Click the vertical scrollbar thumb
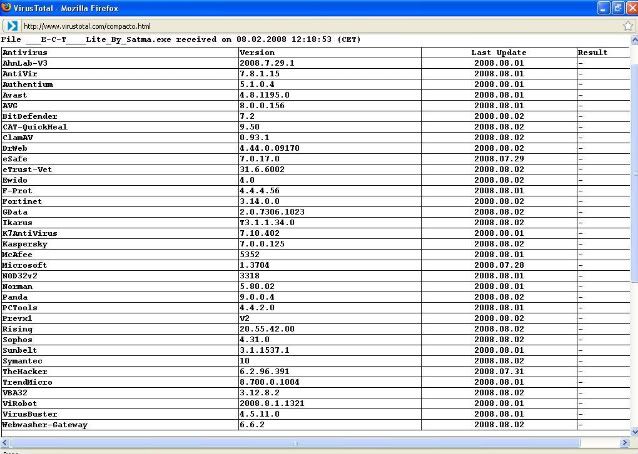Screen dimensions: 638x454 point(634,172)
